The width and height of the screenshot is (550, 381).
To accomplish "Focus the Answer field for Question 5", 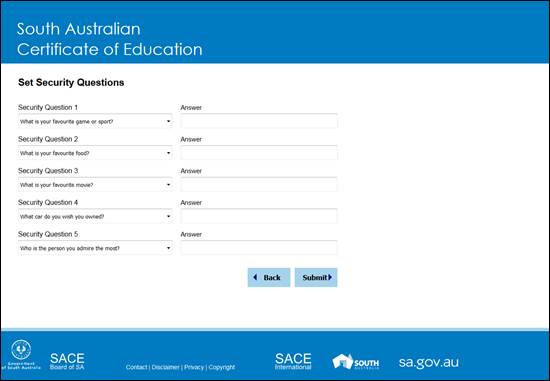I will pos(259,248).
